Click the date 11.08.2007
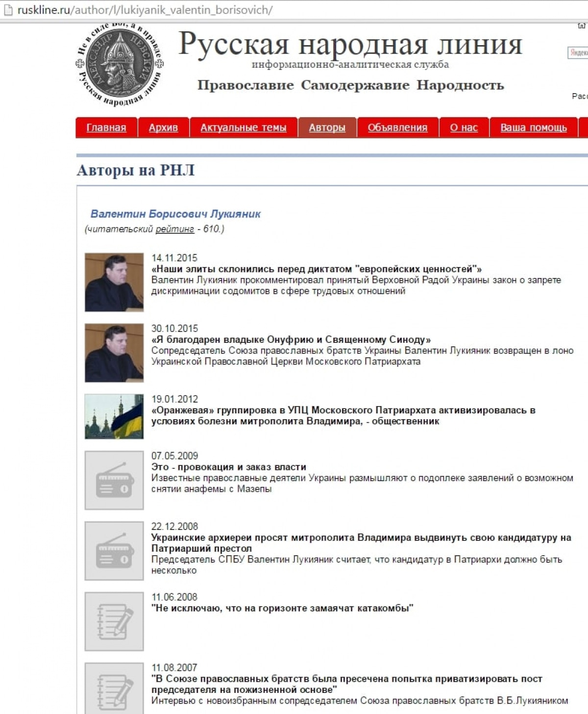The height and width of the screenshot is (714, 588). click(174, 668)
